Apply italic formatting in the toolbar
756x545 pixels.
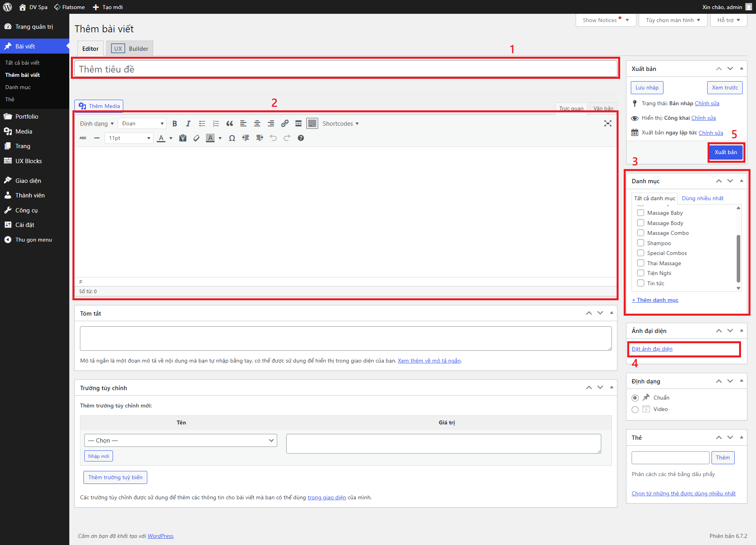(188, 124)
